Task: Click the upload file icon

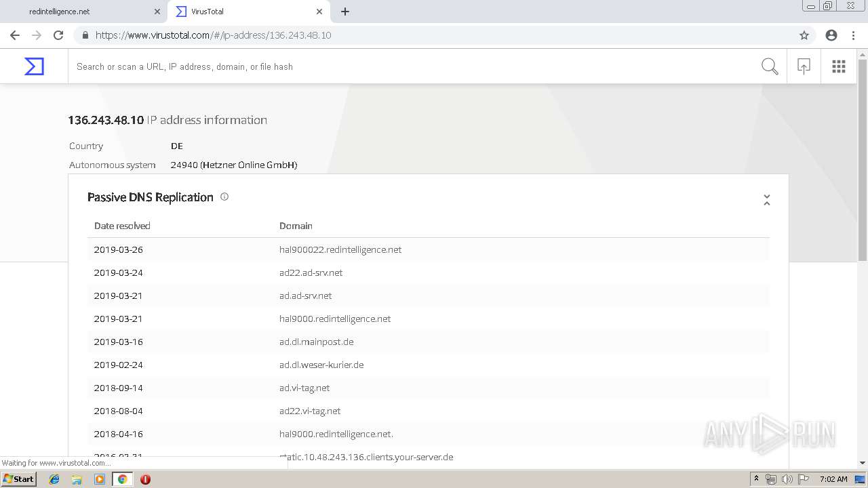Action: (804, 66)
